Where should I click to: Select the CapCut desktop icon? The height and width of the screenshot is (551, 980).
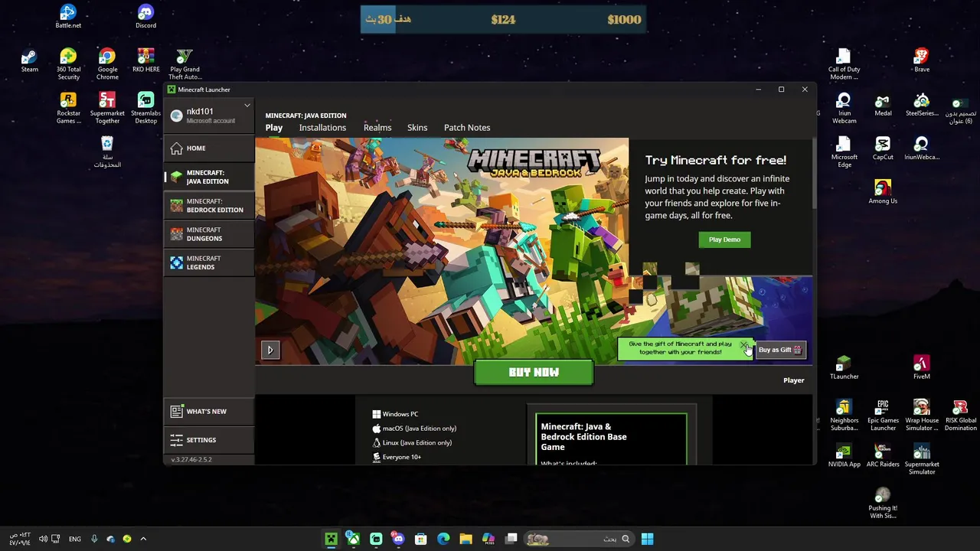tap(883, 148)
